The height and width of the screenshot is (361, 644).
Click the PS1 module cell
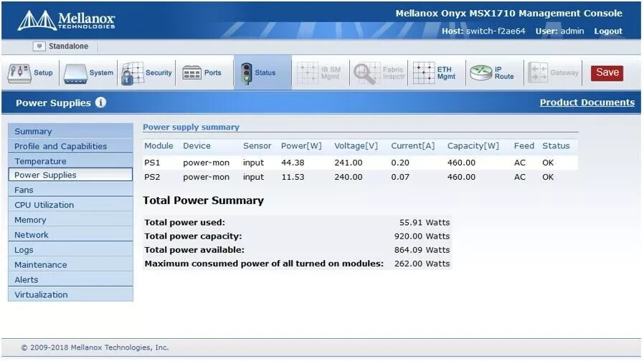(152, 163)
